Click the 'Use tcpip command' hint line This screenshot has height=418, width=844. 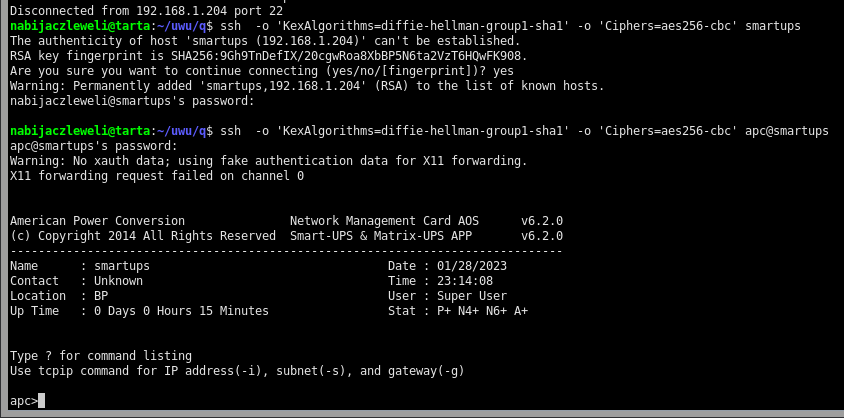(x=237, y=371)
